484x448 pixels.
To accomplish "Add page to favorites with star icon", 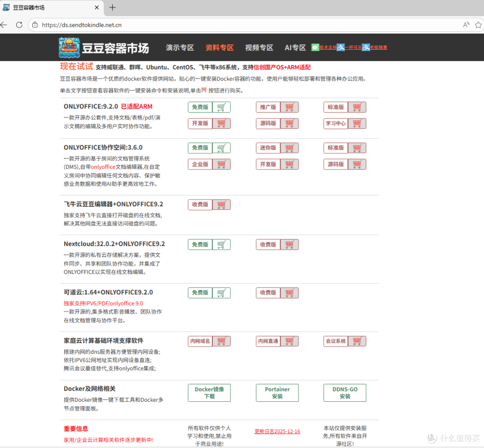I will [478, 25].
